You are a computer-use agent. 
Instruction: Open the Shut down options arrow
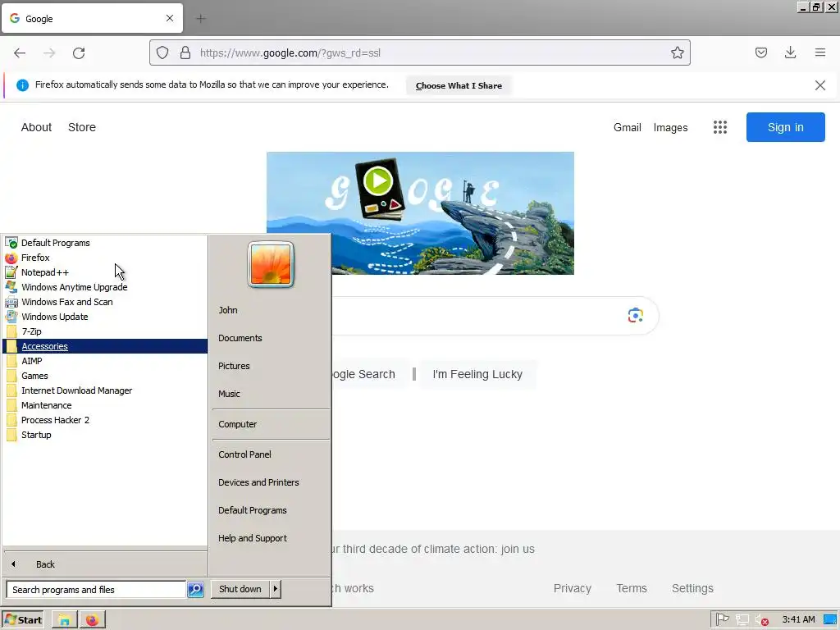276,589
